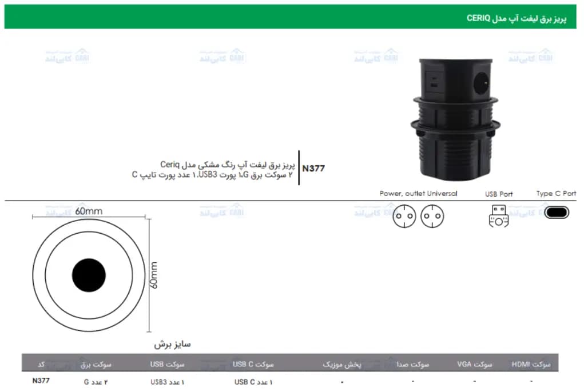
Task: Click the '۱ عدد USB3' table cell
Action: click(x=167, y=382)
